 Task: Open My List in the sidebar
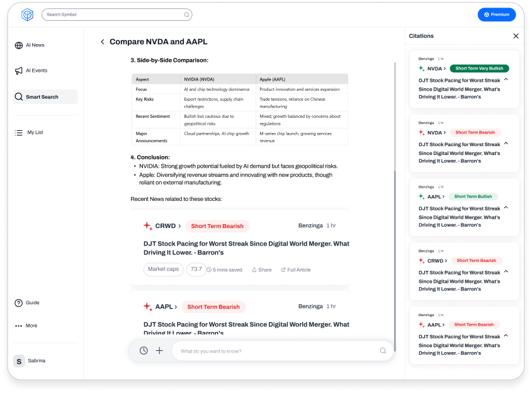click(29, 132)
